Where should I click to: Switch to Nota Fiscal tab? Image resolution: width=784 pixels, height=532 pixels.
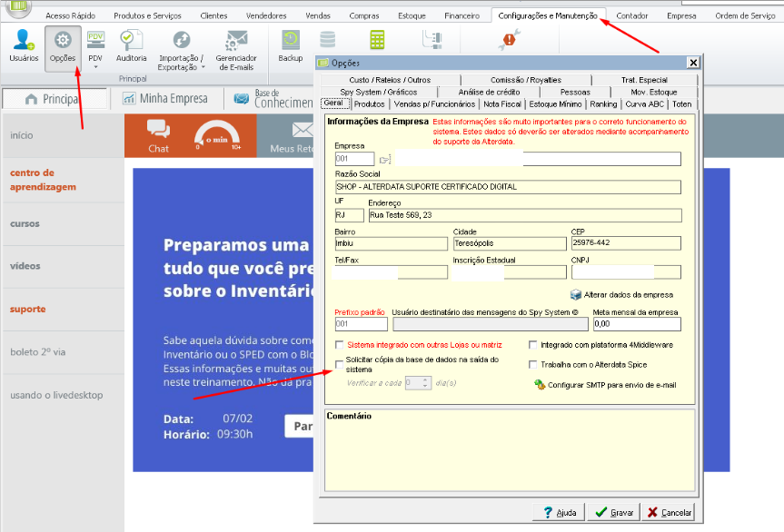pyautogui.click(x=502, y=103)
